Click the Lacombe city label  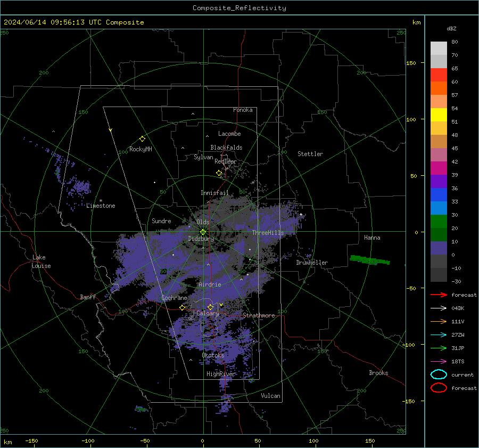coord(229,134)
